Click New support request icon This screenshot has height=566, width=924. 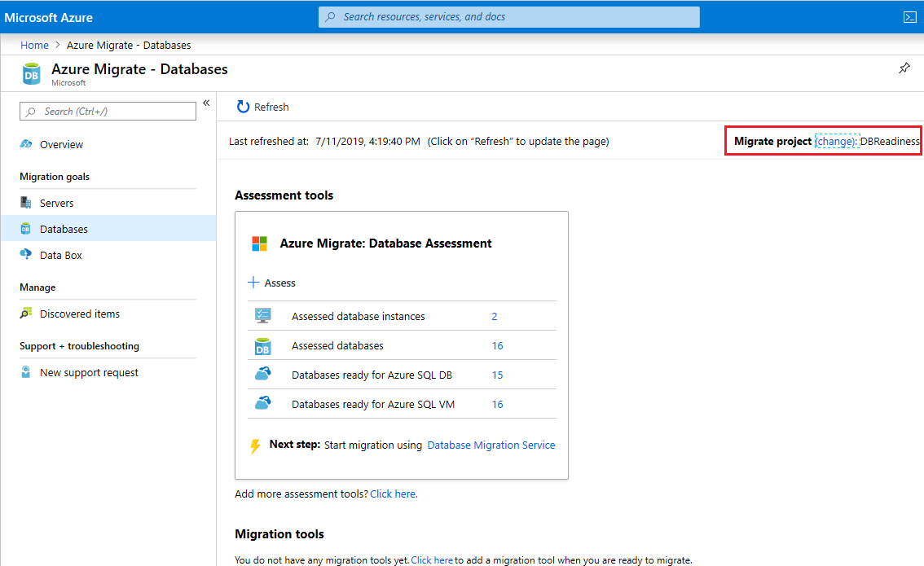pos(26,372)
